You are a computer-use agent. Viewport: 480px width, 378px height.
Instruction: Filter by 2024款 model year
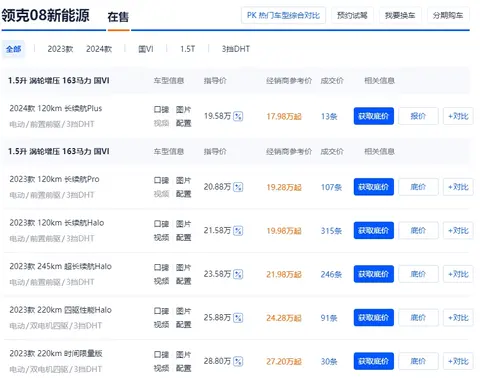[99, 49]
